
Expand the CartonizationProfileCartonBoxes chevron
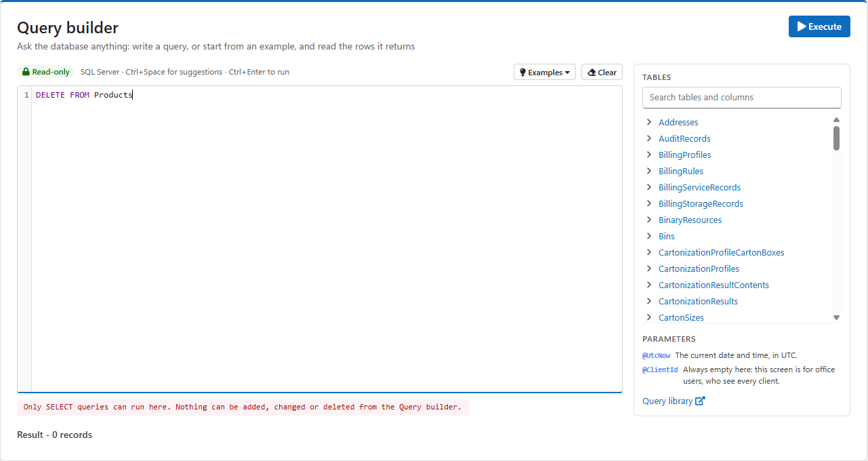tap(649, 252)
